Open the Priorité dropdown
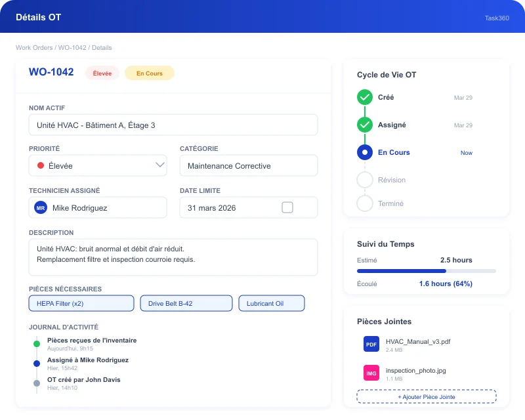 coord(98,165)
